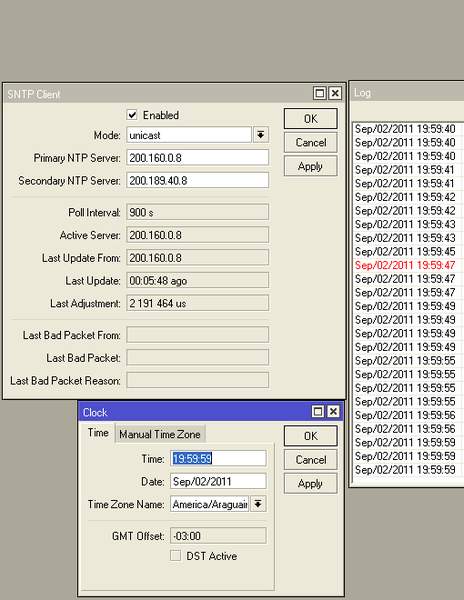
Task: Select the Time field showing 19:59:59
Action: tap(218, 458)
